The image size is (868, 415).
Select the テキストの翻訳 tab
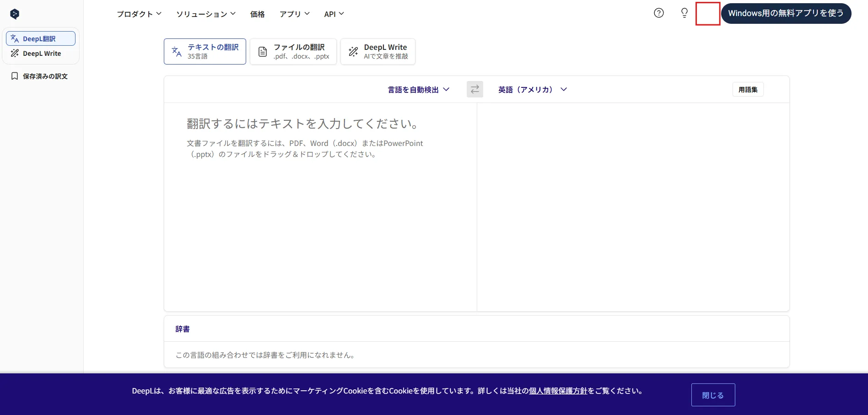pos(205,51)
